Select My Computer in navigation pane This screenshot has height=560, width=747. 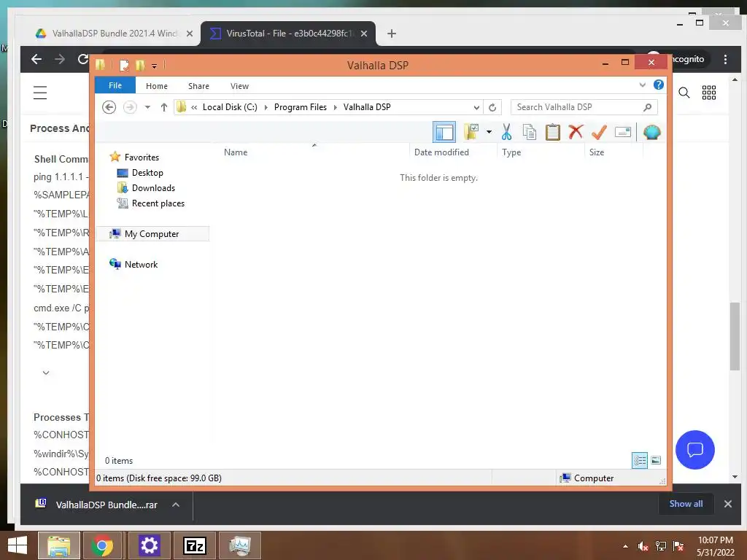(x=152, y=234)
